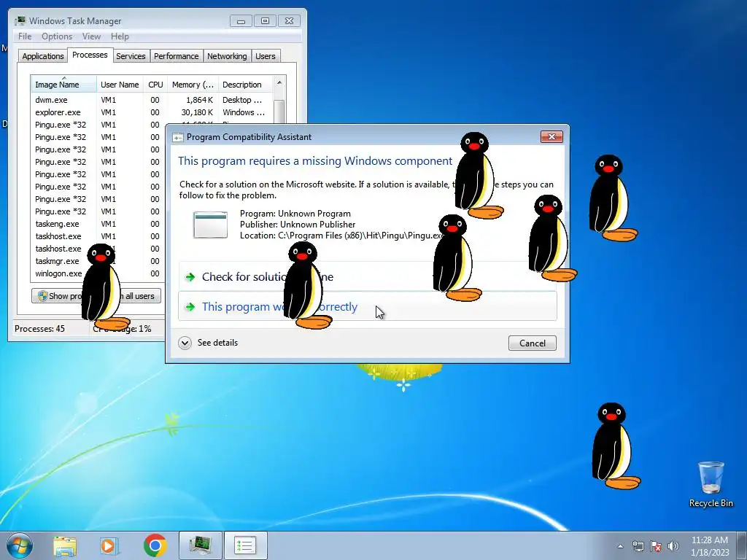This screenshot has height=560, width=747.
Task: Switch to the Networking tab
Action: [227, 56]
